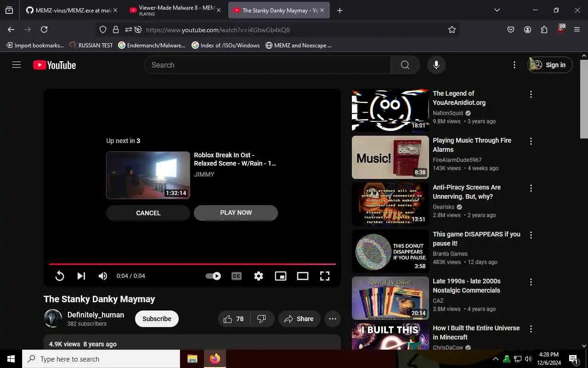
Task: Open RUSSIAN TEST bookmark
Action: (x=91, y=45)
